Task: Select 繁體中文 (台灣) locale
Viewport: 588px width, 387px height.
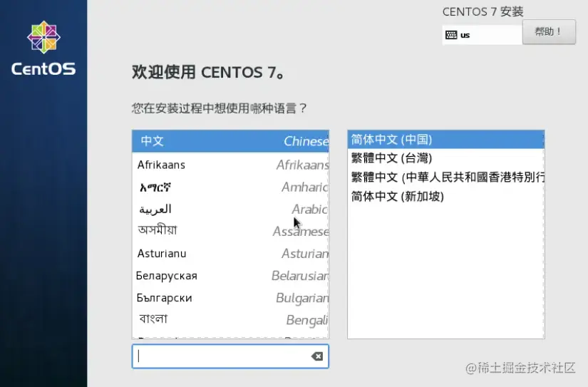Action: [446, 158]
